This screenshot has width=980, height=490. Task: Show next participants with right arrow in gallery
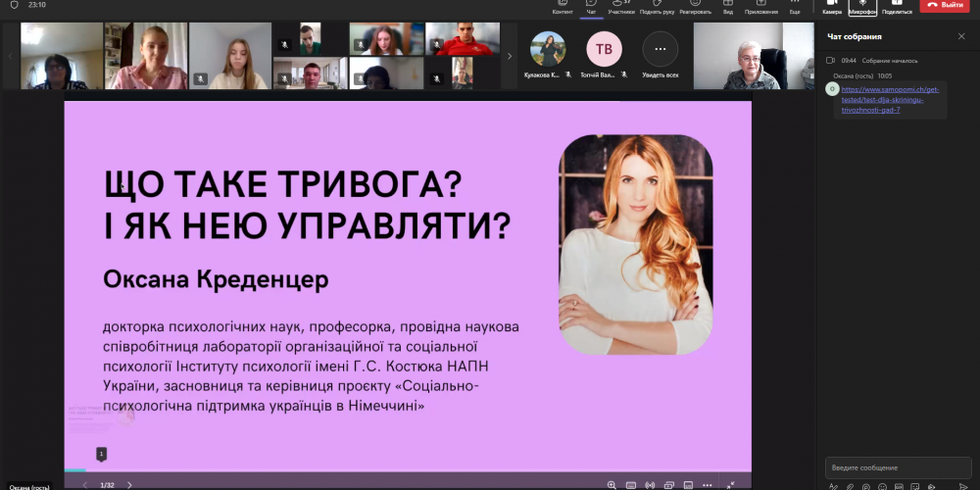coord(510,56)
